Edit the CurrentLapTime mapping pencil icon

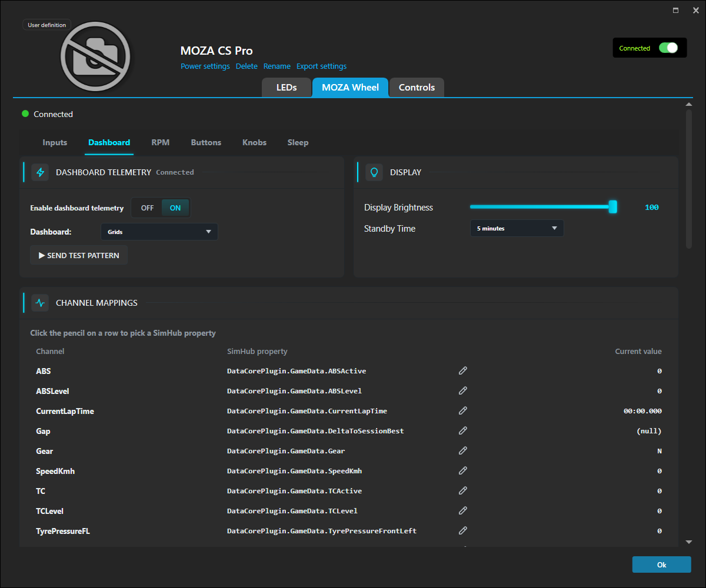(463, 411)
